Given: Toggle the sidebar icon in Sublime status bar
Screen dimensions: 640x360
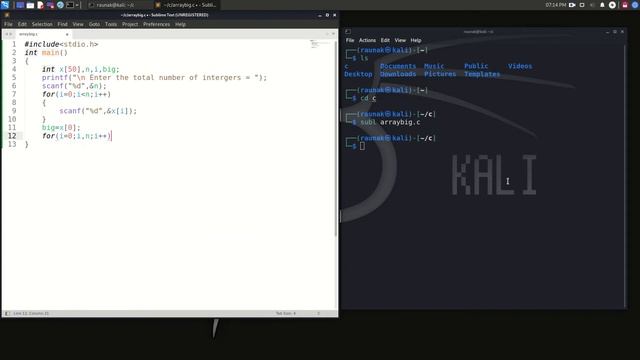Looking at the screenshot, I should (x=7, y=313).
